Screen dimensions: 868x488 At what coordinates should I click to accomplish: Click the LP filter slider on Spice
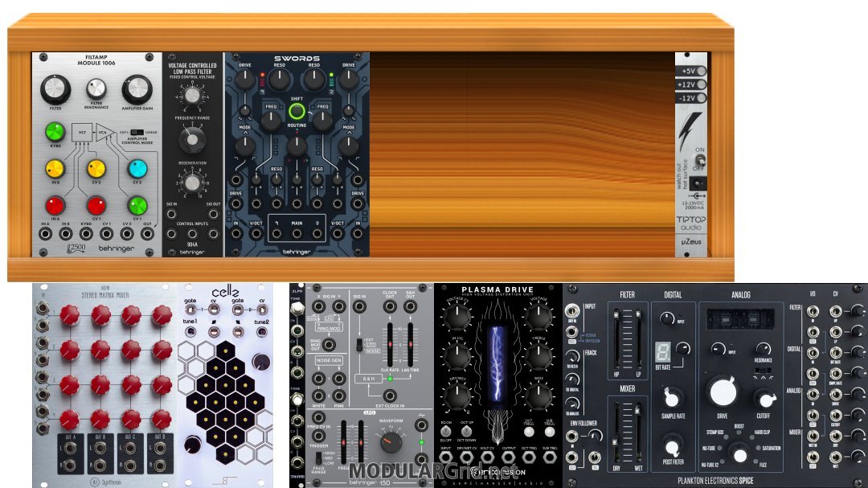(637, 339)
